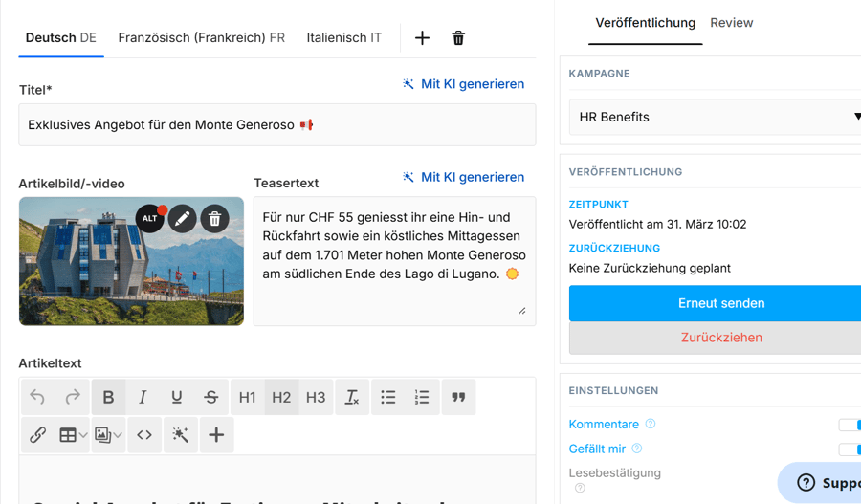Open the ALT text editor on the article image
Viewport: 861px width, 504px height.
(150, 218)
